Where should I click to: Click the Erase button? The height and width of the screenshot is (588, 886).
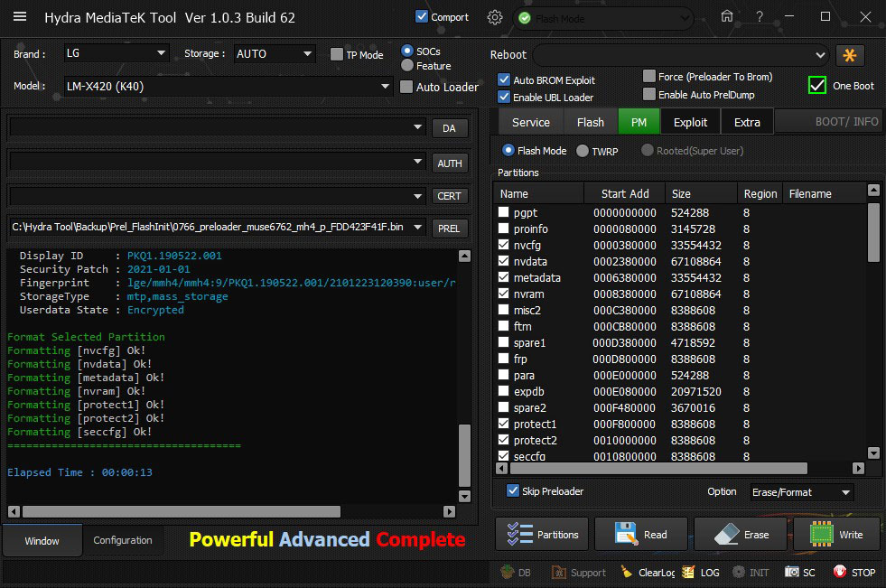click(x=741, y=535)
